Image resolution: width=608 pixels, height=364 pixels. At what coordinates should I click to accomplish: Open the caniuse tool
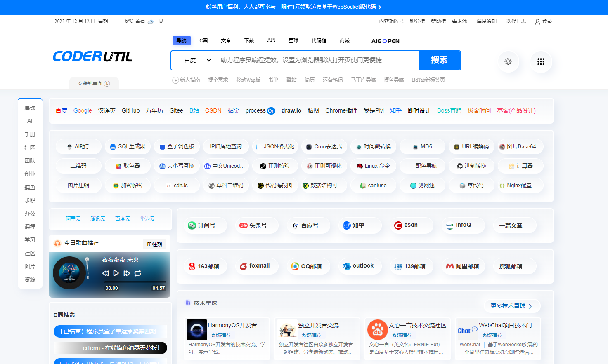tap(373, 186)
